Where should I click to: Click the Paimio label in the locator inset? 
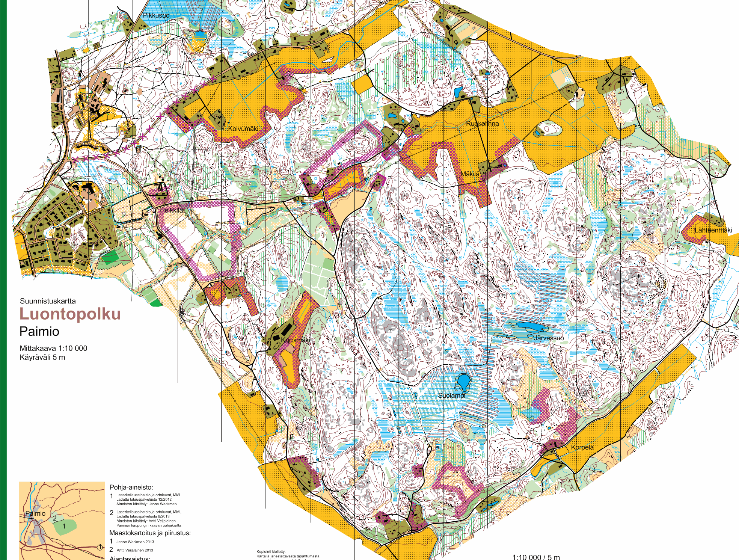tap(35, 513)
